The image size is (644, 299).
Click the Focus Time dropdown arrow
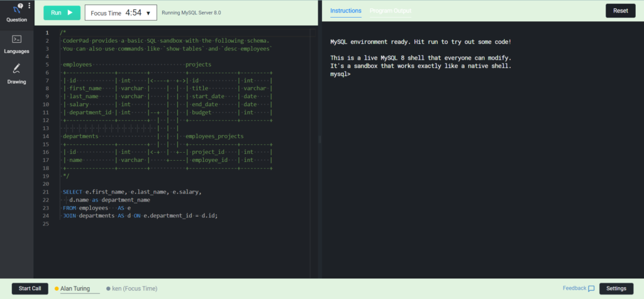tap(148, 13)
